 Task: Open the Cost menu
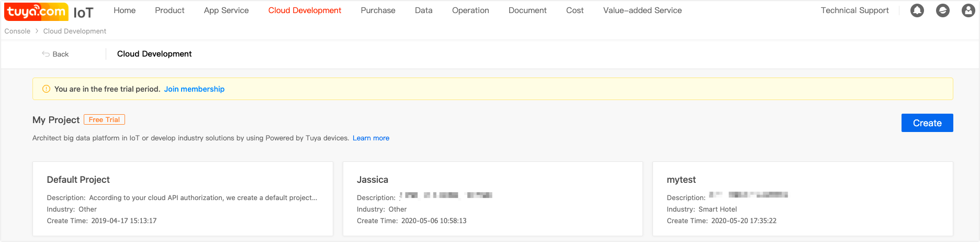pyautogui.click(x=575, y=10)
